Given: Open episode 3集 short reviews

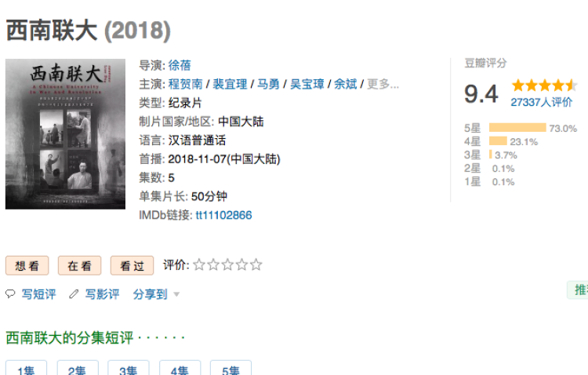Looking at the screenshot, I should 128,370.
